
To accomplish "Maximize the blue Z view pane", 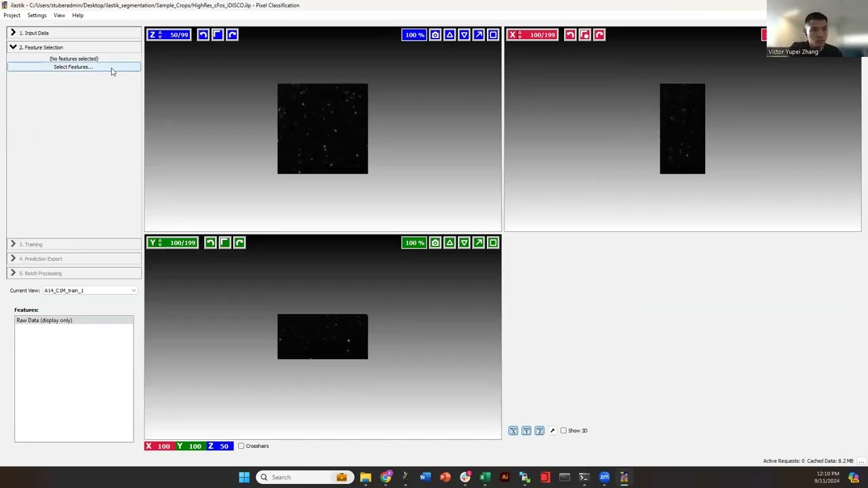I will point(493,35).
